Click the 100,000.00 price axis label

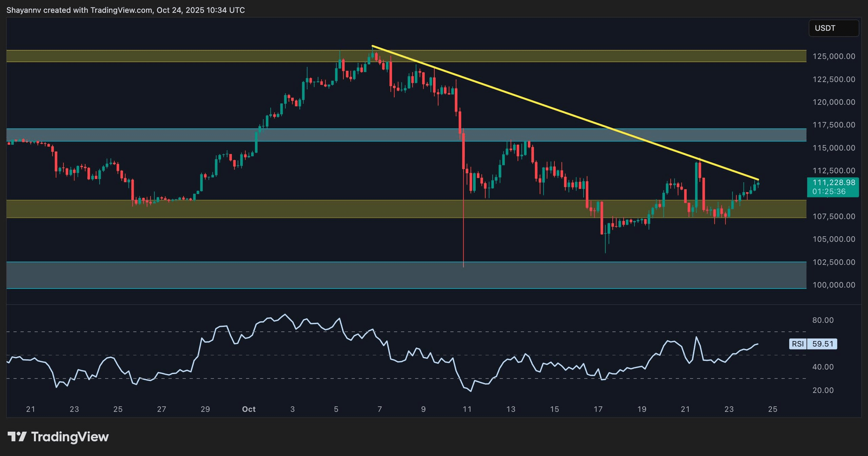[833, 285]
